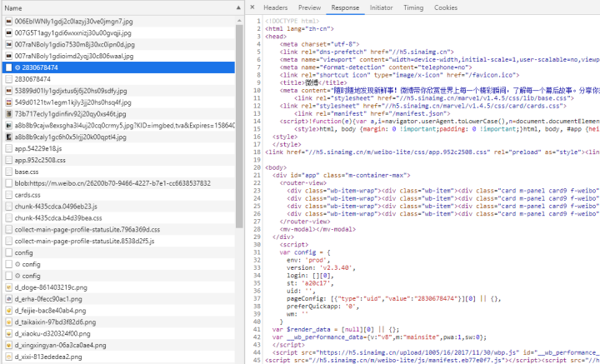Click the version: 'v2.3.40' line
Image resolution: width=600 pixels, height=364 pixels.
(x=321, y=267)
